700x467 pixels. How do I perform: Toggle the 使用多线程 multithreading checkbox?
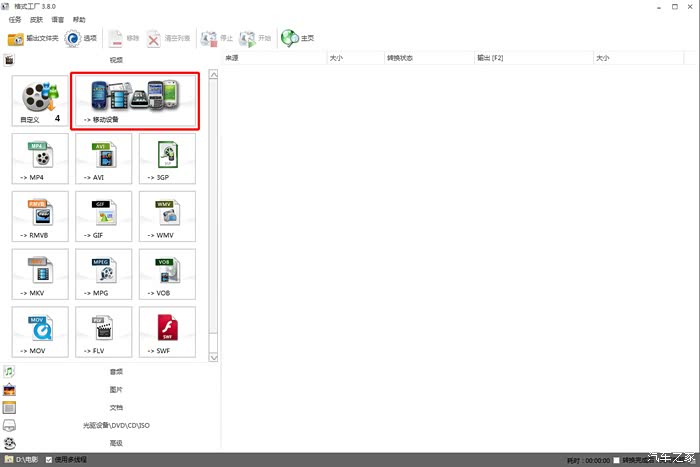pos(49,459)
